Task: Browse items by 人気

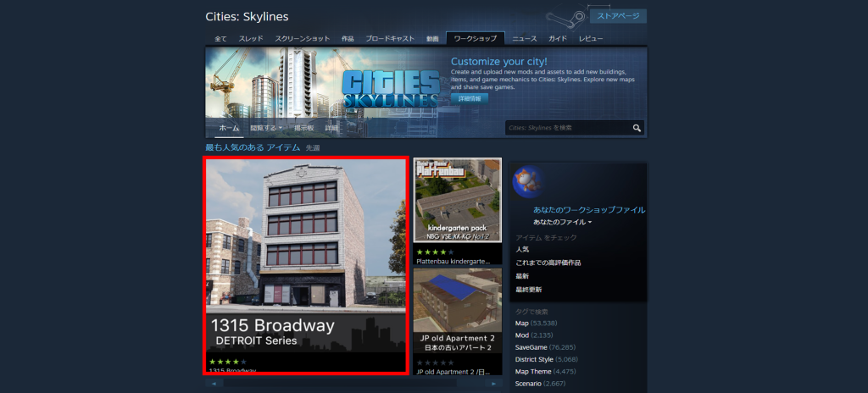Action: [522, 250]
